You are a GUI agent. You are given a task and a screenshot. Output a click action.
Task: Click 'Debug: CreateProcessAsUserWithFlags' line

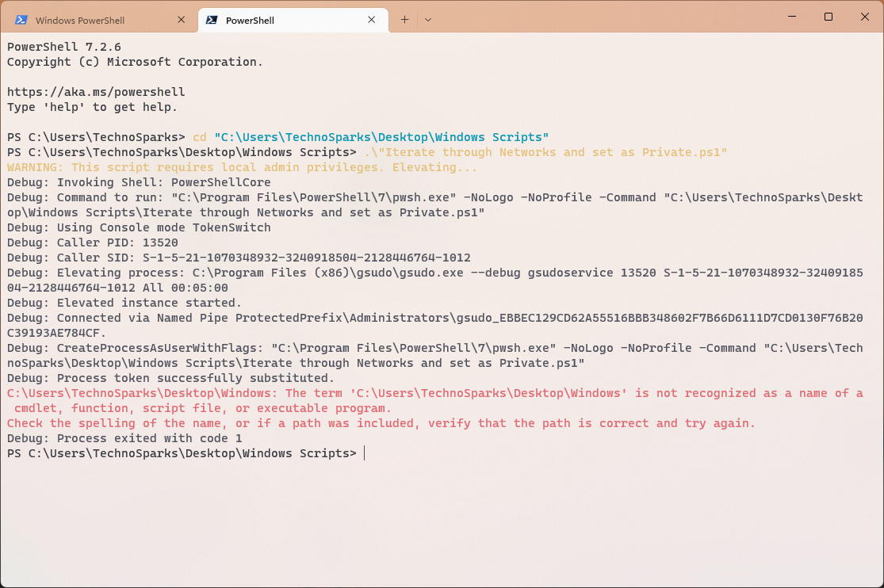(x=434, y=356)
